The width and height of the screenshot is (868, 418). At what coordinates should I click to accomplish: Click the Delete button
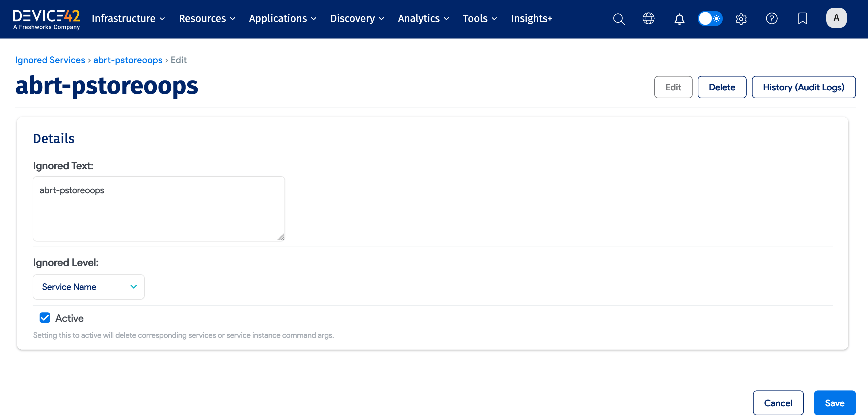(722, 87)
